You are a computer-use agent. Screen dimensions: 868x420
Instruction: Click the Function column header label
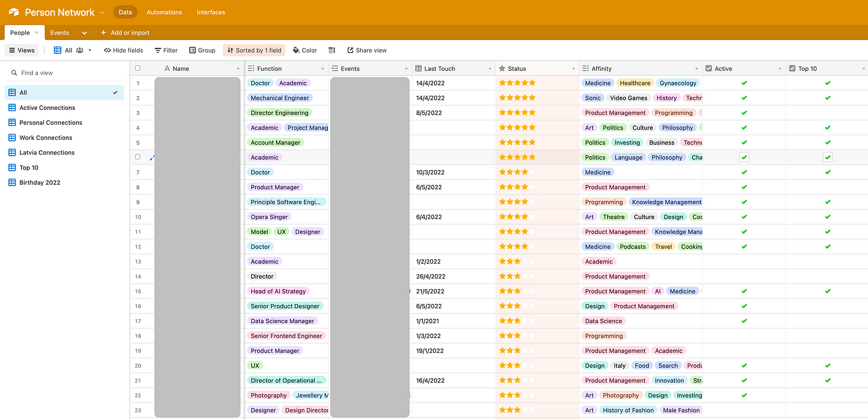click(269, 69)
